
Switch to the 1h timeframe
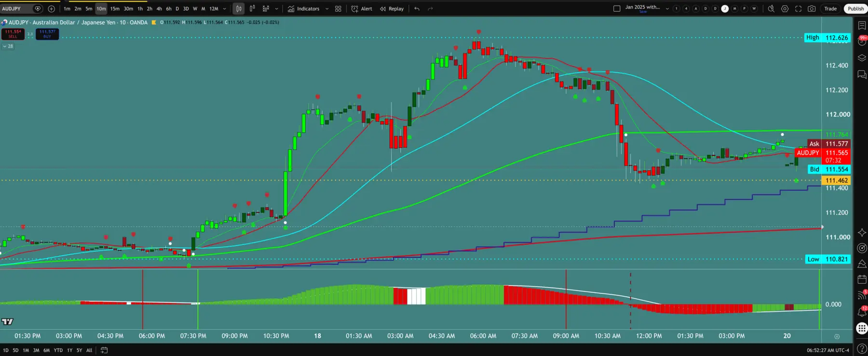[140, 9]
